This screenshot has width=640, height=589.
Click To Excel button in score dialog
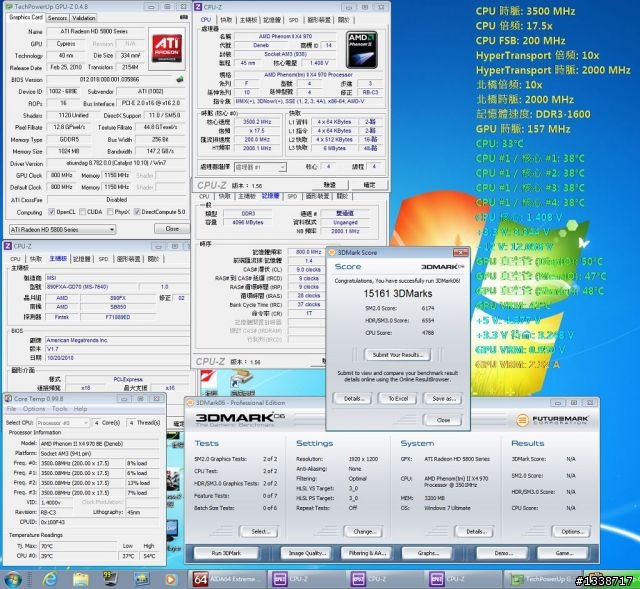pyautogui.click(x=398, y=398)
